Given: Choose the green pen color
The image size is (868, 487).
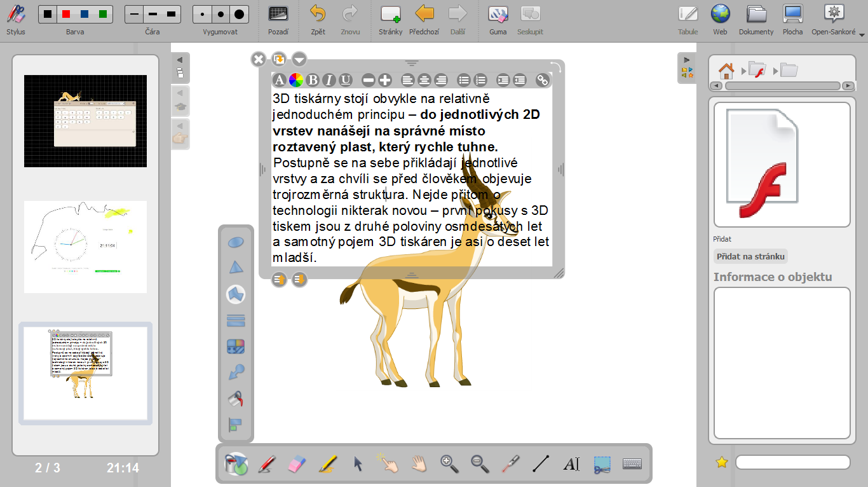Looking at the screenshot, I should 102,14.
